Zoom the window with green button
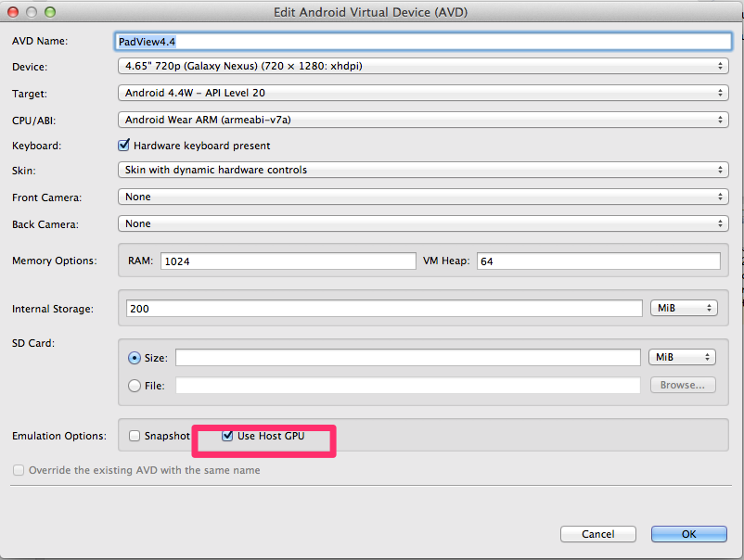744x560 pixels. (50, 12)
